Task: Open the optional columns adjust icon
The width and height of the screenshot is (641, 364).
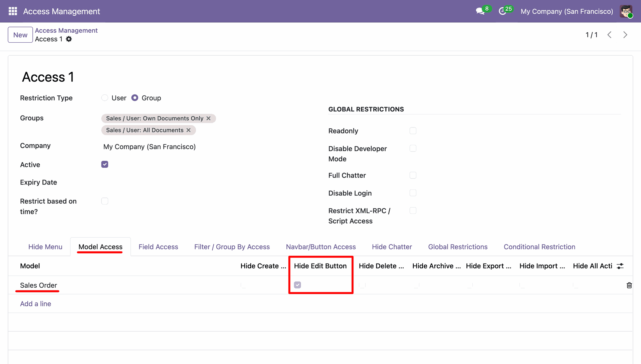Action: 620,266
